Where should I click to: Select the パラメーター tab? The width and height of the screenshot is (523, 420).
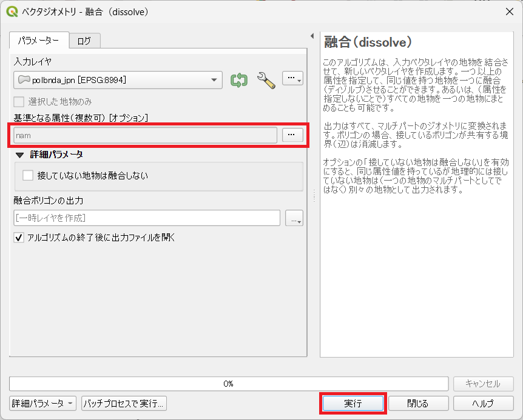point(39,41)
